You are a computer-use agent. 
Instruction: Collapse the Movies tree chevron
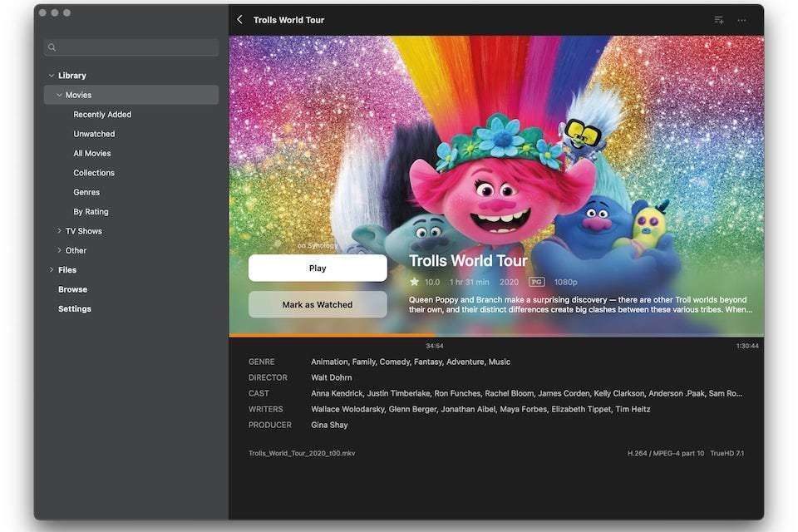pyautogui.click(x=59, y=95)
